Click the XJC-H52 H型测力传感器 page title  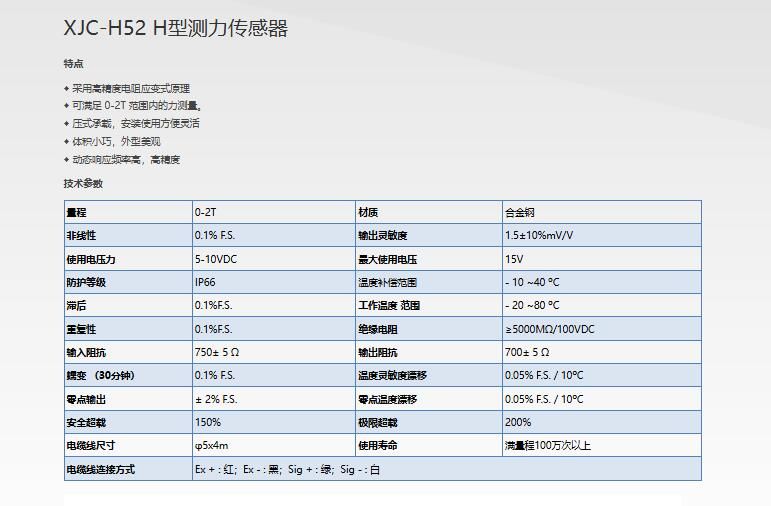[175, 29]
